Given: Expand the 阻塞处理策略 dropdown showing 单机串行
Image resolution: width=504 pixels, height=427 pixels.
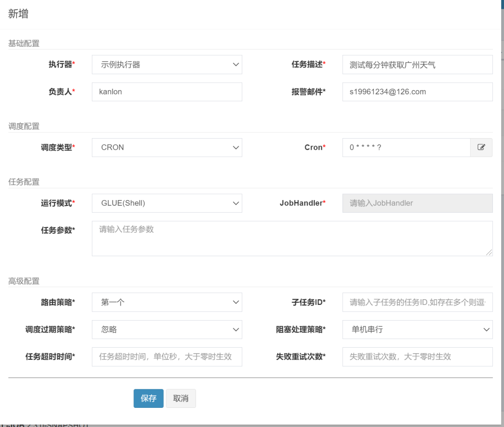Looking at the screenshot, I should click(x=418, y=329).
